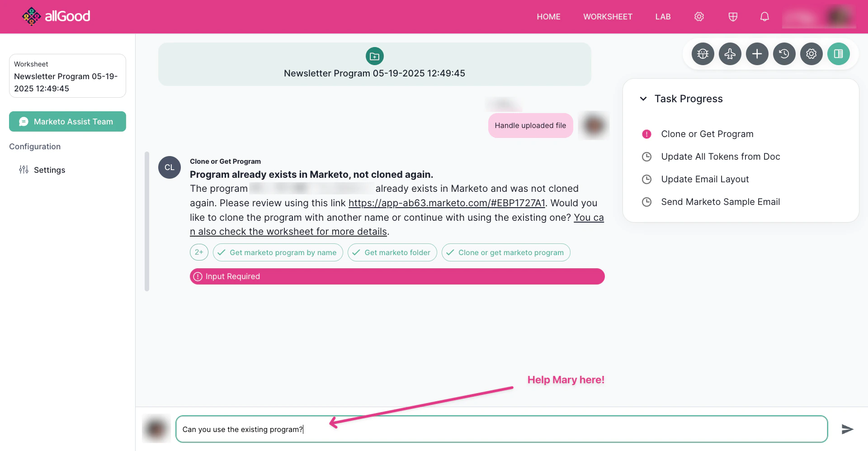
Task: Open the round gear settings button
Action: point(811,54)
